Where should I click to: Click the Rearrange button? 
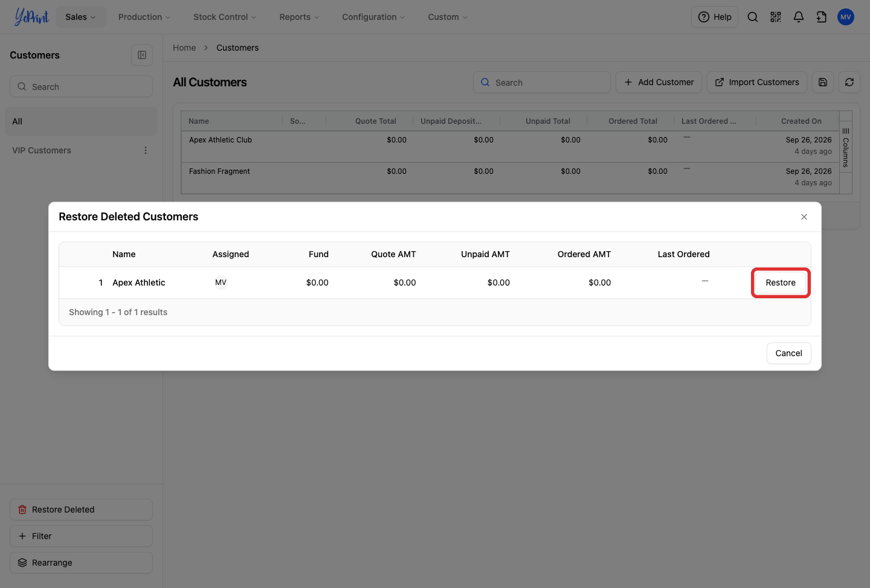[81, 563]
